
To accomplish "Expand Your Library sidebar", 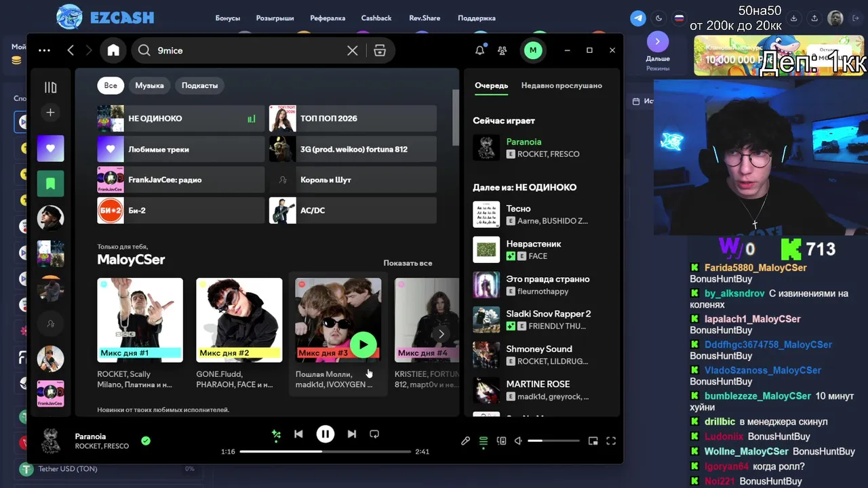I will click(51, 87).
